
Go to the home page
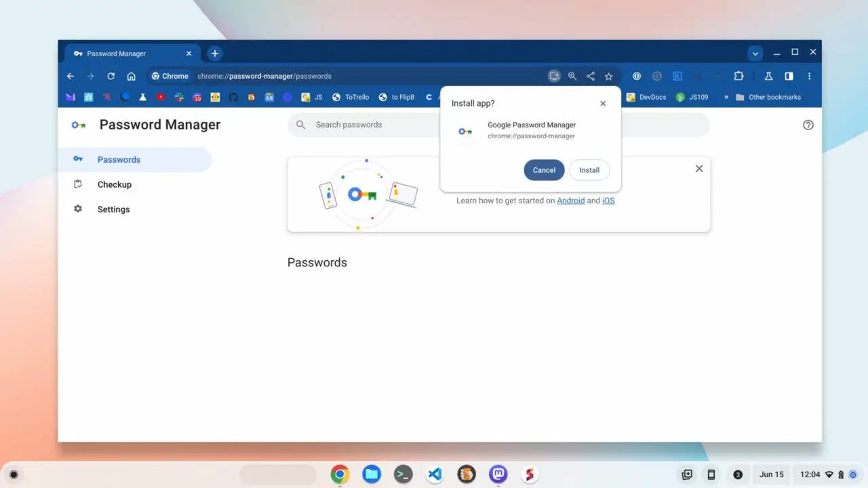pyautogui.click(x=131, y=76)
